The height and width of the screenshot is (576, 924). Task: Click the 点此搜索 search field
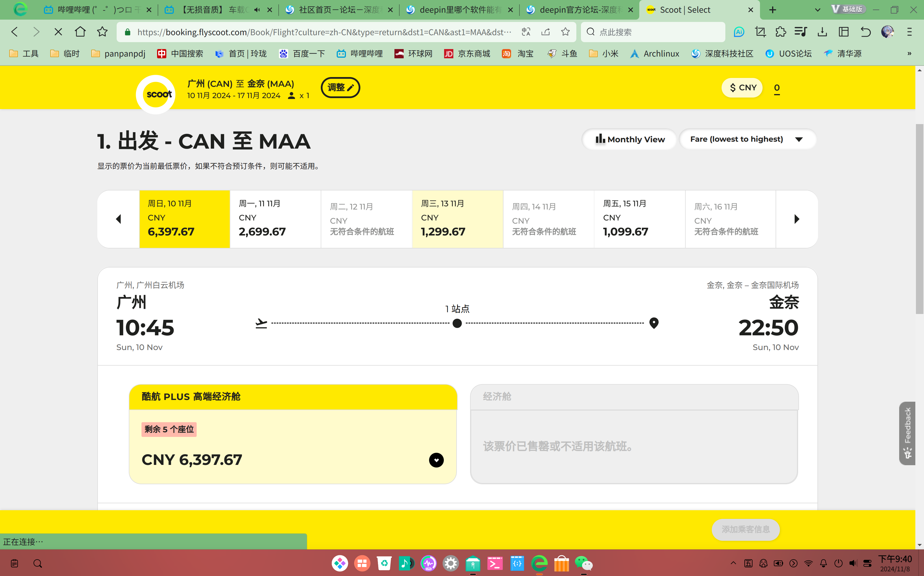pos(653,32)
